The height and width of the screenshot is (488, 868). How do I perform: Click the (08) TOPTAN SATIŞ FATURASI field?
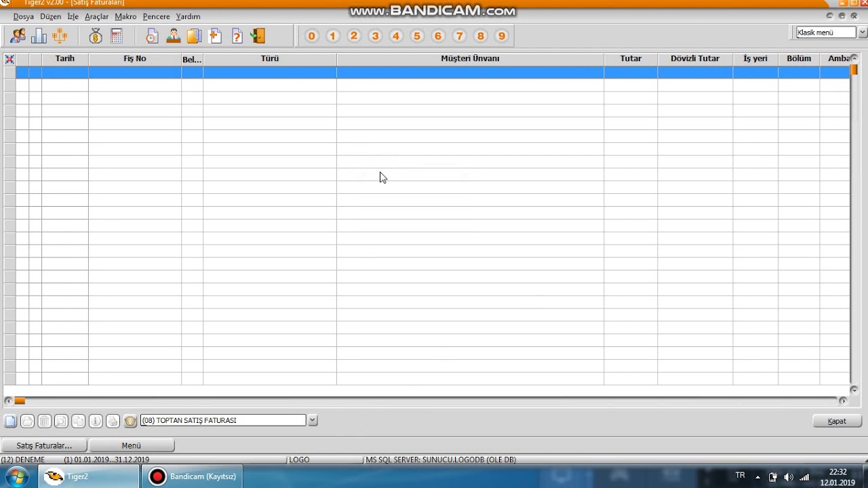coord(223,420)
